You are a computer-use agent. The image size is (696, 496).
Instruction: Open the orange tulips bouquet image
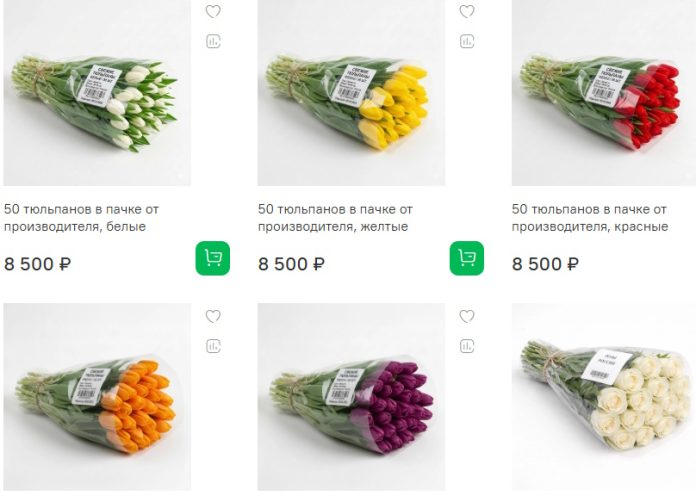[x=96, y=398]
